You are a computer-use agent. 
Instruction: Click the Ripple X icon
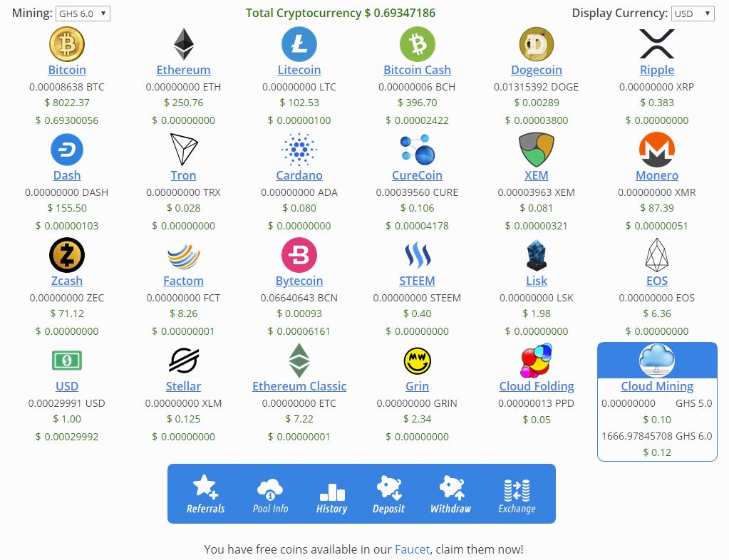pyautogui.click(x=656, y=44)
